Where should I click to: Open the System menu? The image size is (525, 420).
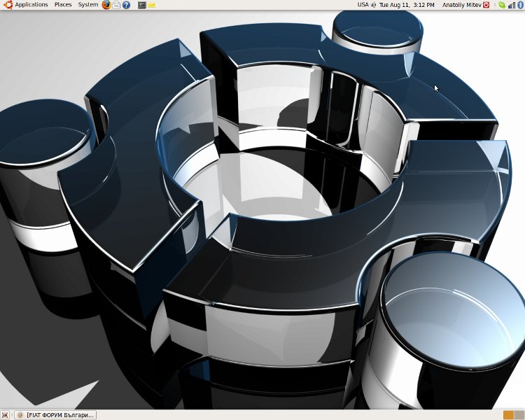[88, 5]
